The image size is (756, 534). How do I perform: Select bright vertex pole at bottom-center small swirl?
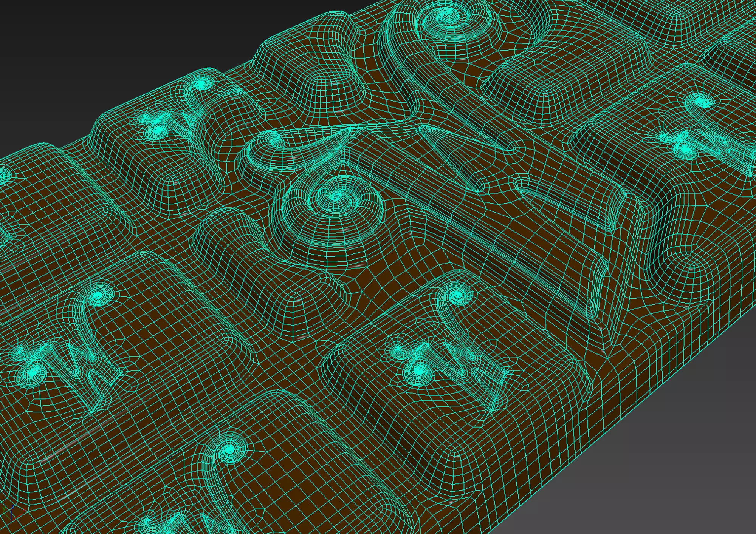coord(229,450)
